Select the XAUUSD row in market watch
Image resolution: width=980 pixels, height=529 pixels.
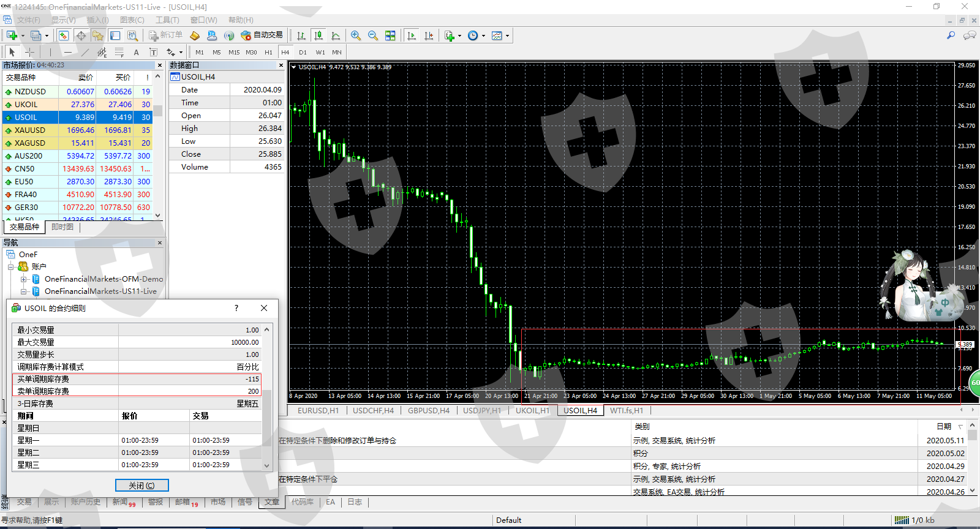tap(78, 130)
